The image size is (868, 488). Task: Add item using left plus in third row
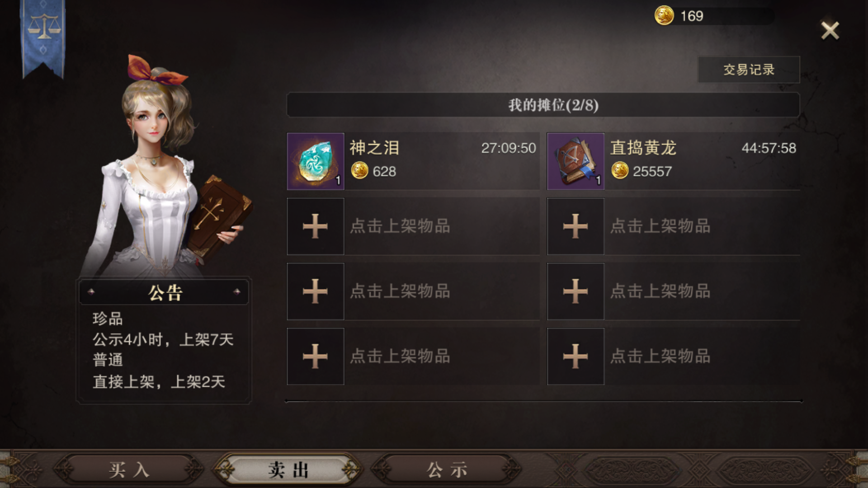click(x=316, y=291)
